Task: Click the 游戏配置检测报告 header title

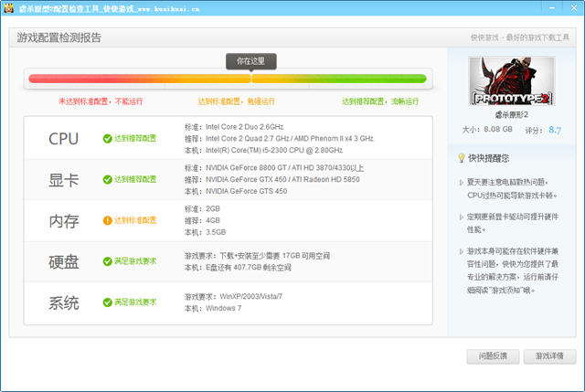Action: [58, 37]
